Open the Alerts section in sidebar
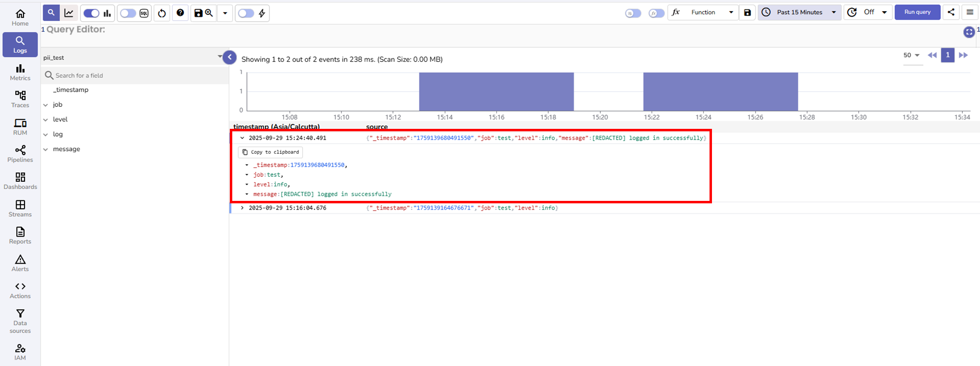This screenshot has height=366, width=980. tap(20, 263)
